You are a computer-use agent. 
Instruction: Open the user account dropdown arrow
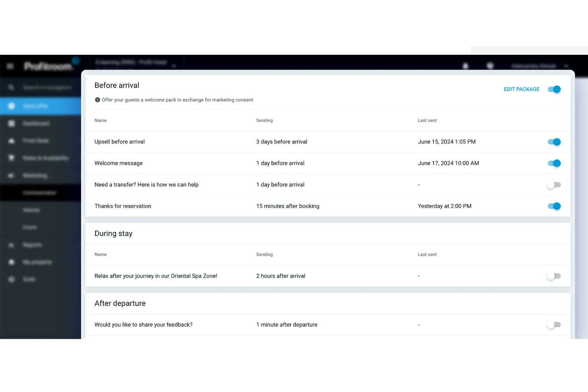click(566, 66)
